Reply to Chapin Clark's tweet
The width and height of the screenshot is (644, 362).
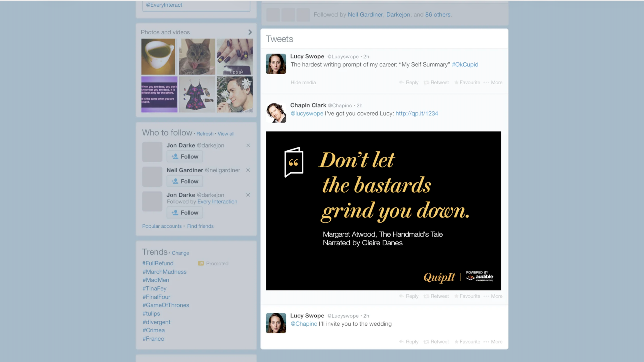[x=409, y=296]
